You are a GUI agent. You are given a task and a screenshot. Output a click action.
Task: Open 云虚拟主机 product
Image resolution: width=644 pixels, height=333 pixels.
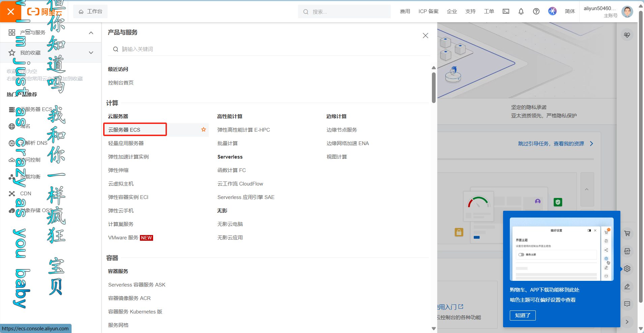point(121,184)
